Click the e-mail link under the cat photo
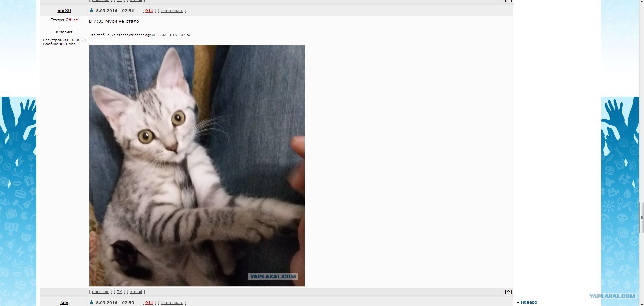Image resolution: width=644 pixels, height=306 pixels. point(136,292)
